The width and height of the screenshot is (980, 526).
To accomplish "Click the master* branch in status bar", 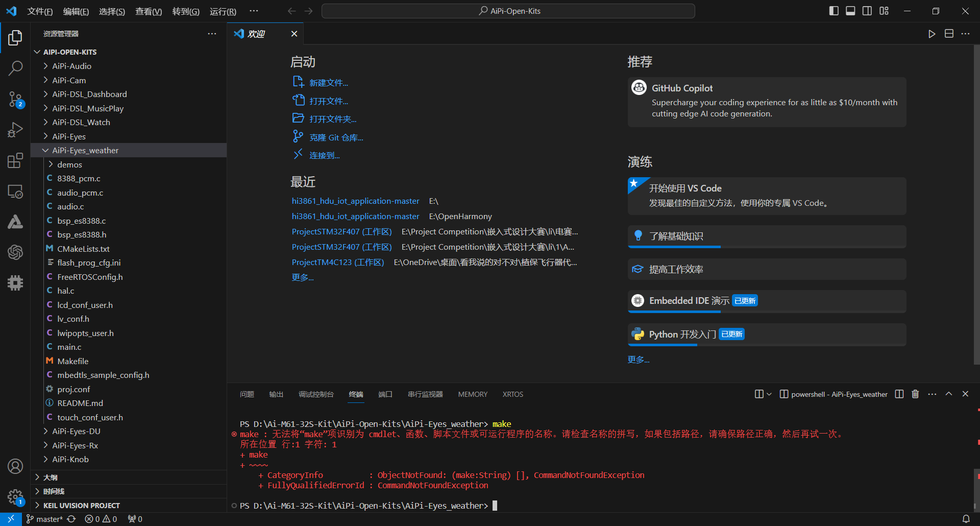I will point(44,519).
